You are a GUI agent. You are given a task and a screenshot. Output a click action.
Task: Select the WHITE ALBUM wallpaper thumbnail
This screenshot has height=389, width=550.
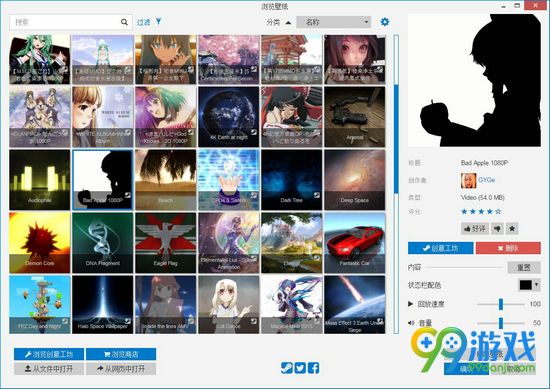tap(103, 117)
